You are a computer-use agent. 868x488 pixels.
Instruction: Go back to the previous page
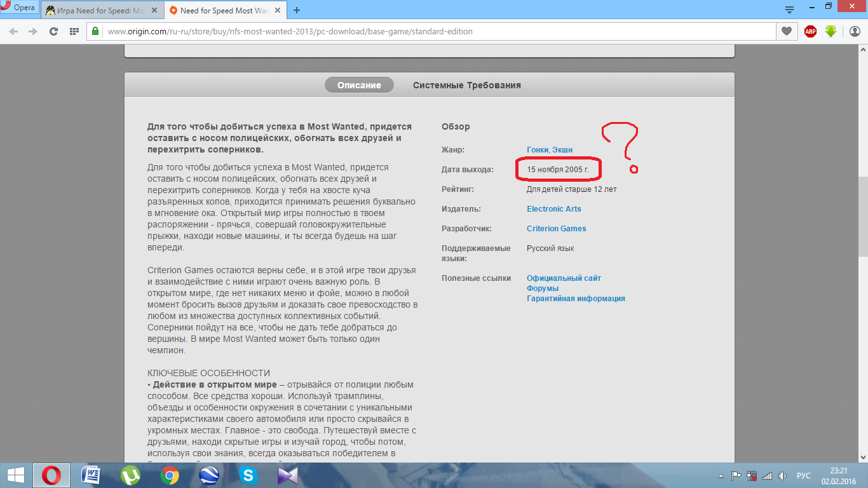point(14,31)
